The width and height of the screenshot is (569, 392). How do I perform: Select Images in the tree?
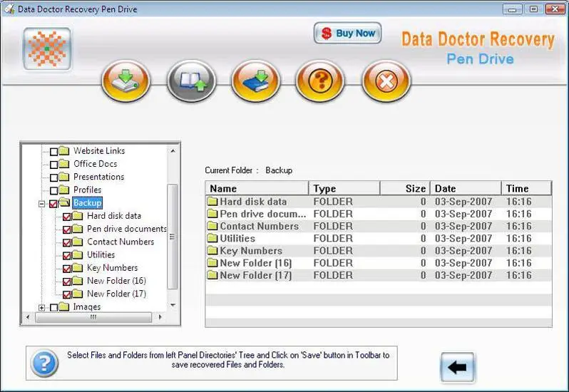pos(87,306)
